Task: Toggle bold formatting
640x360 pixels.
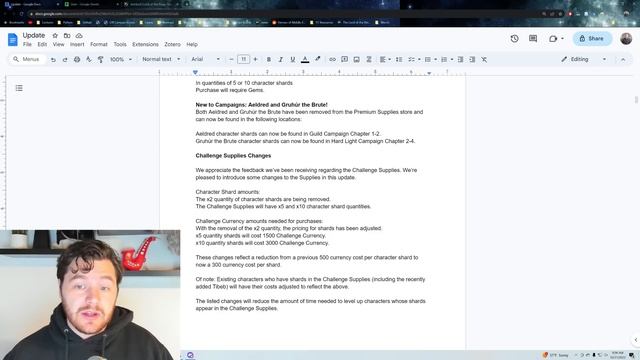Action: [269, 60]
